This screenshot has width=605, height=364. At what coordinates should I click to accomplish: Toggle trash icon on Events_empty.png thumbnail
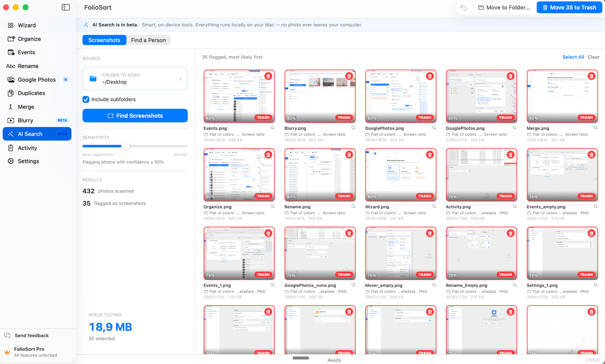pyautogui.click(x=591, y=155)
